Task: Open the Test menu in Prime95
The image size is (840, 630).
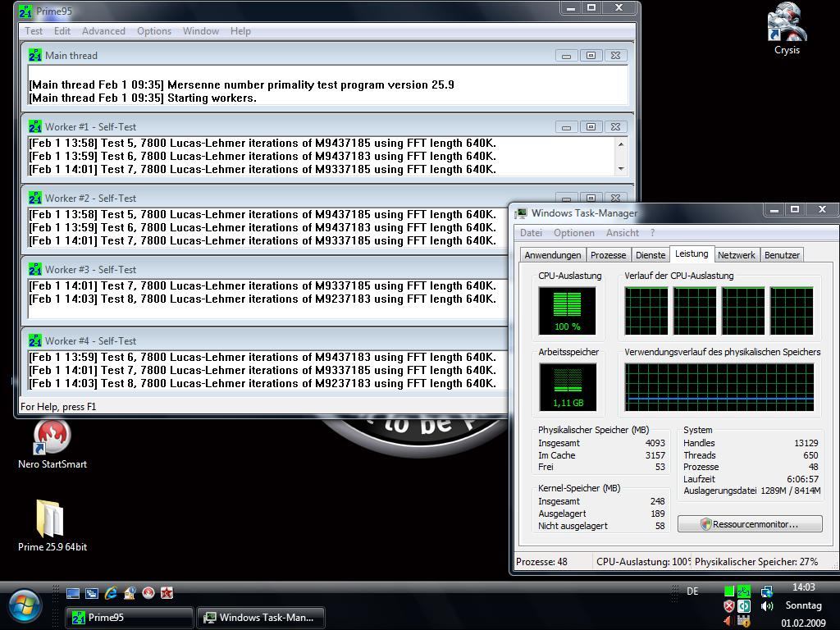Action: (33, 31)
